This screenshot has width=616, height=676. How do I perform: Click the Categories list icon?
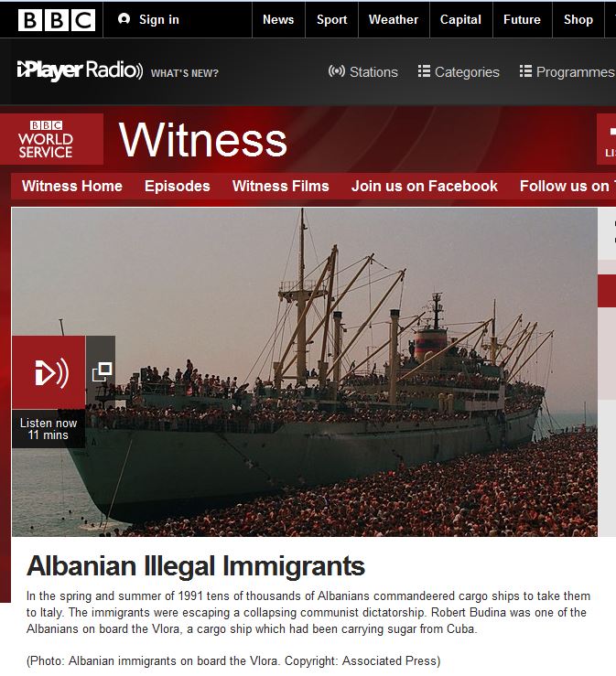tap(424, 71)
